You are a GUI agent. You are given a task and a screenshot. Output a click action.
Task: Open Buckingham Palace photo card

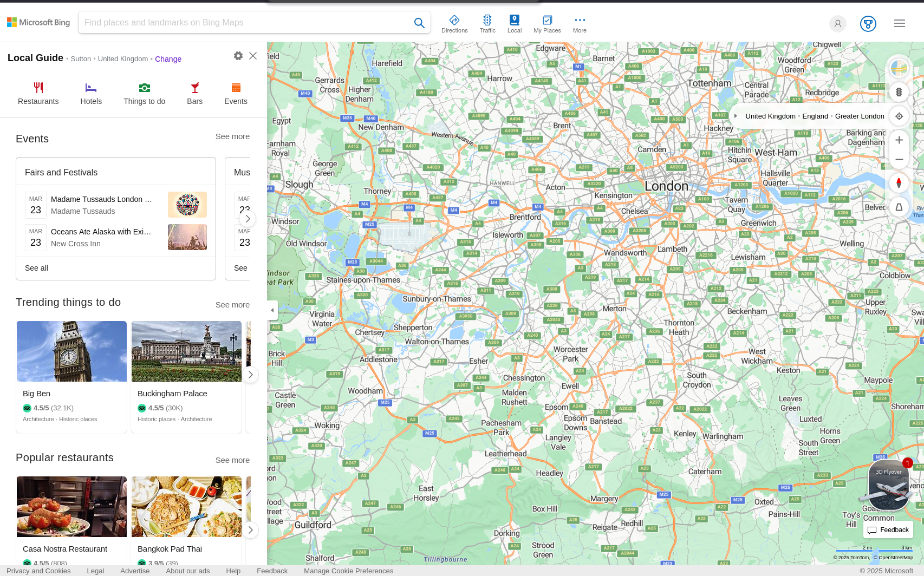186,351
